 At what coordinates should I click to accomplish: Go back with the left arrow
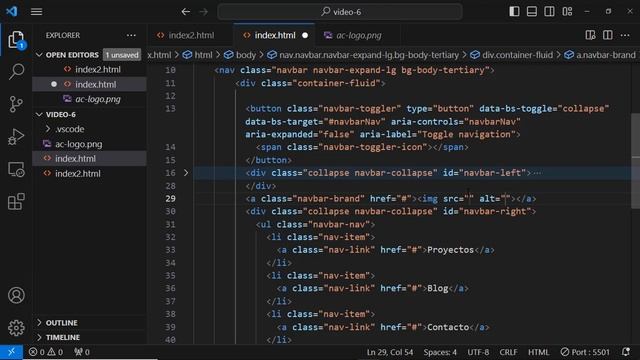pos(186,11)
